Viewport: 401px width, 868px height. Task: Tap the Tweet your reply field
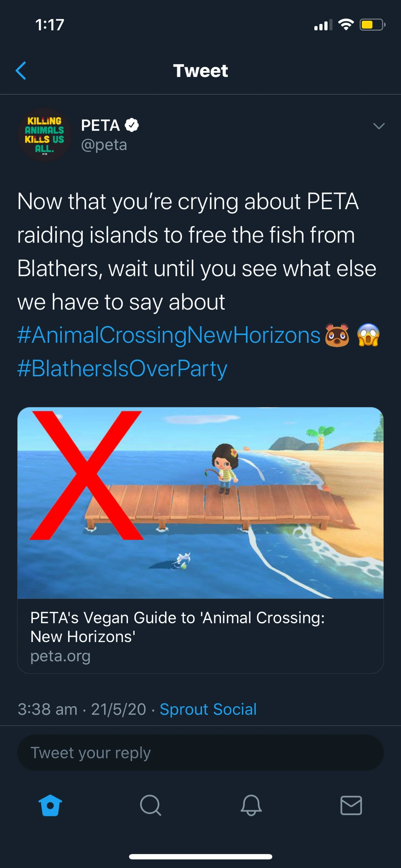click(x=200, y=753)
